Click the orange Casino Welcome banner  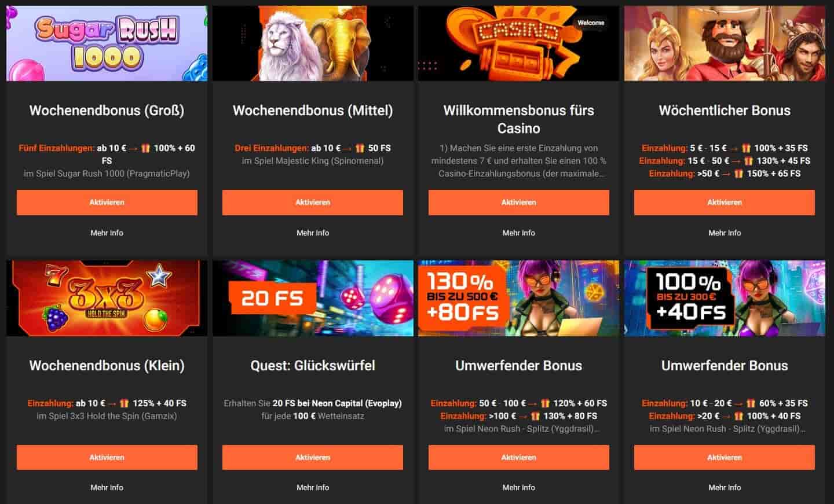(518, 43)
